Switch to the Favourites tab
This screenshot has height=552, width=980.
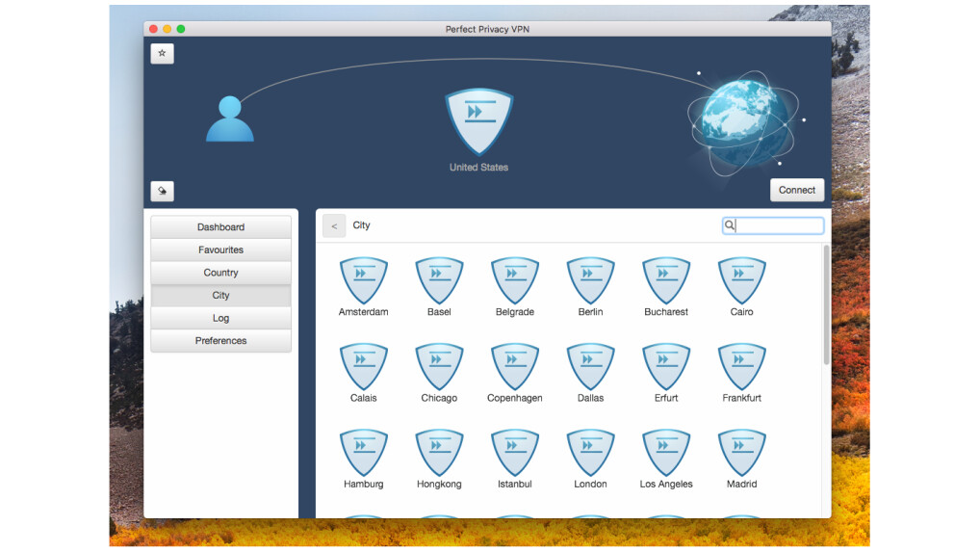[x=220, y=250]
